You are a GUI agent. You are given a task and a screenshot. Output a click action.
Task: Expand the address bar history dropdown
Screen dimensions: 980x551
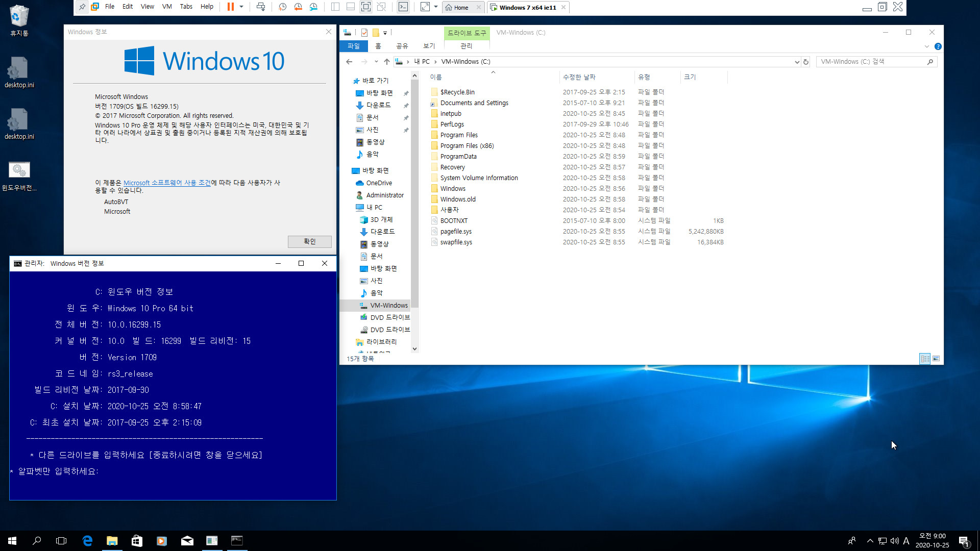pos(797,62)
